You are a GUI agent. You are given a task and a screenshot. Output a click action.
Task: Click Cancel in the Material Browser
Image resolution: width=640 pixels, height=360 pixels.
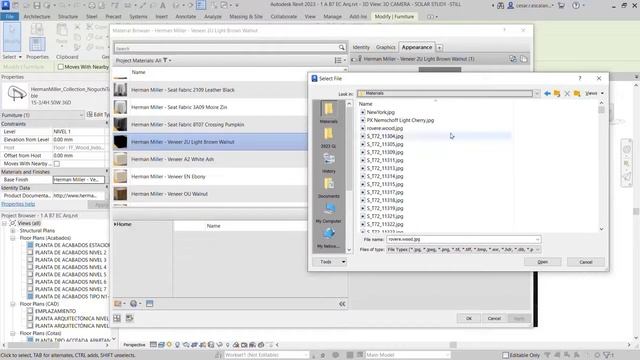tap(494, 318)
